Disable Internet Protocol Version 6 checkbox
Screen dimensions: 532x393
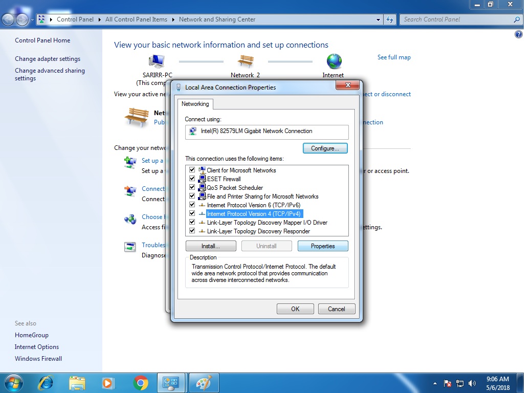coord(192,205)
